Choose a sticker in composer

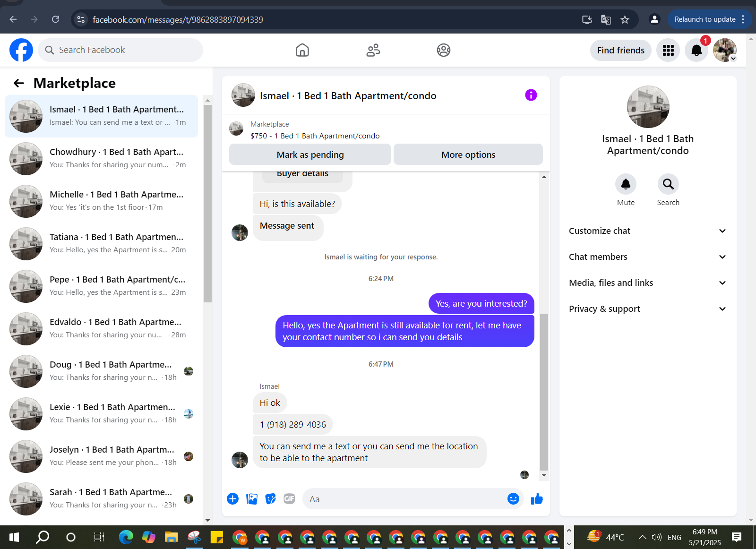[271, 499]
